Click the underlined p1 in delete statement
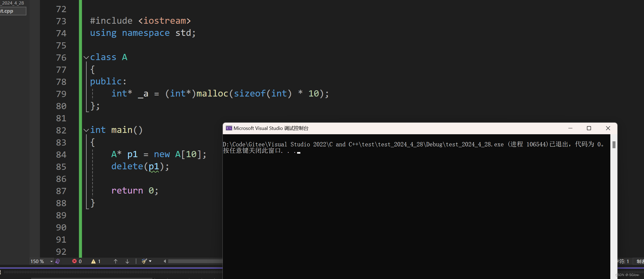Viewport: 644px width, 279px height. tap(154, 167)
